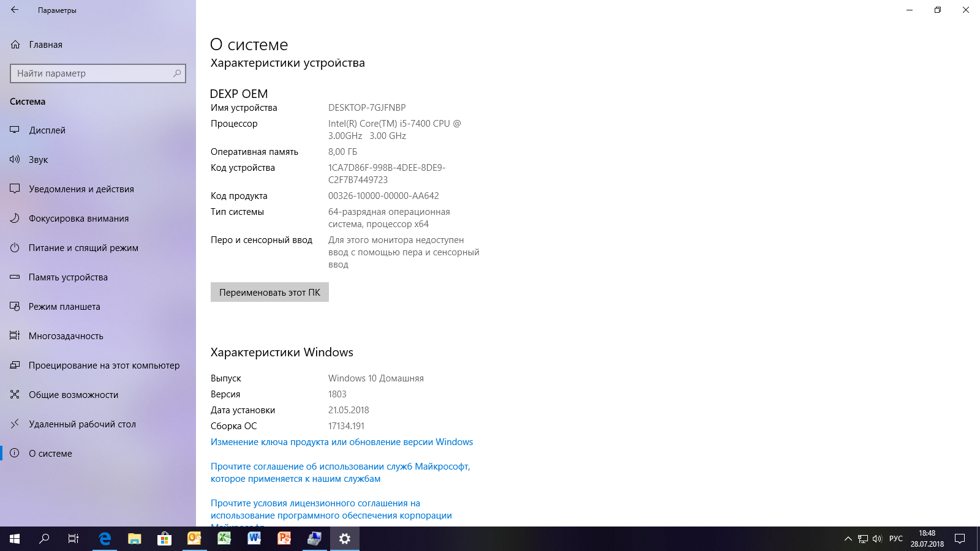Click the memory value 8,00 ГБ

pos(342,152)
